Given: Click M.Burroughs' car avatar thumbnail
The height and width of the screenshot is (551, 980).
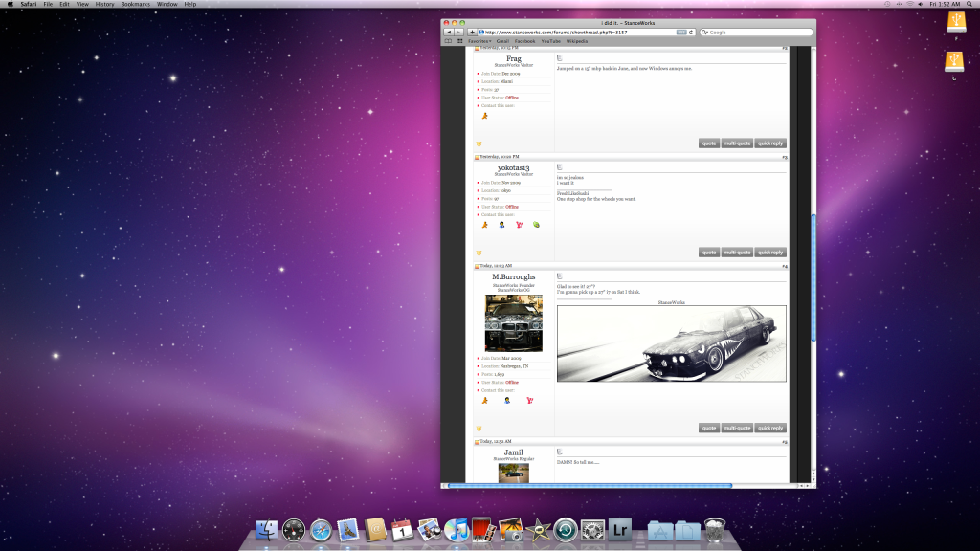Looking at the screenshot, I should [x=514, y=323].
